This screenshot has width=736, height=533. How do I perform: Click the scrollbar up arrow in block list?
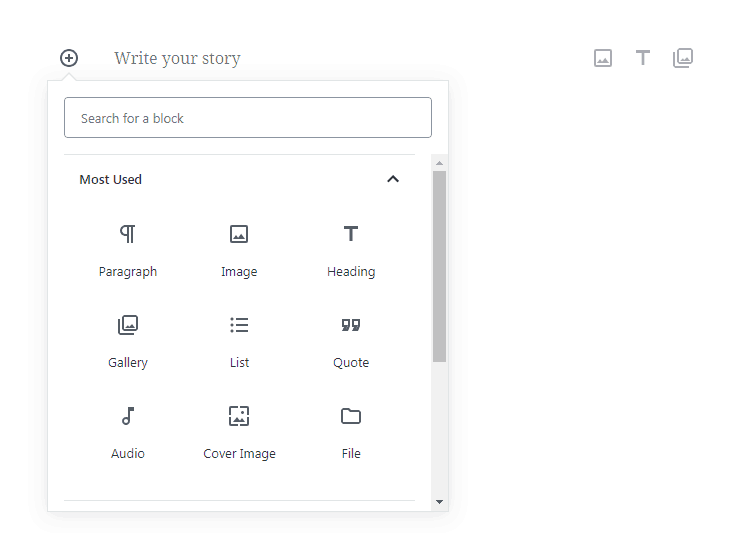[439, 163]
